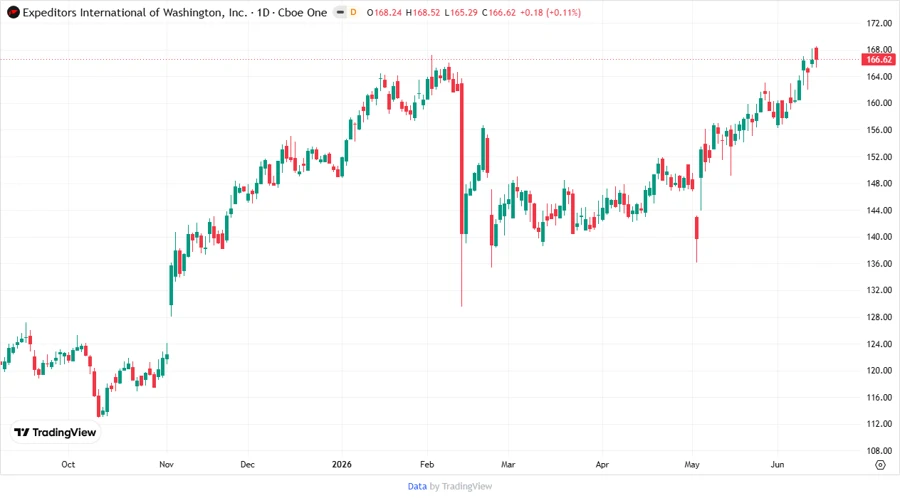Click the 136.00 price axis label
This screenshot has height=498, width=900.
pos(879,264)
